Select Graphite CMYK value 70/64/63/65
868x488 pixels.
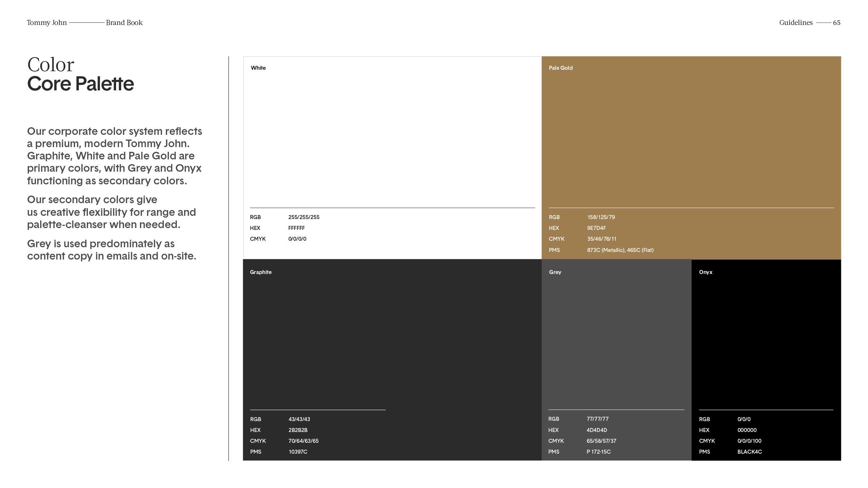(303, 441)
